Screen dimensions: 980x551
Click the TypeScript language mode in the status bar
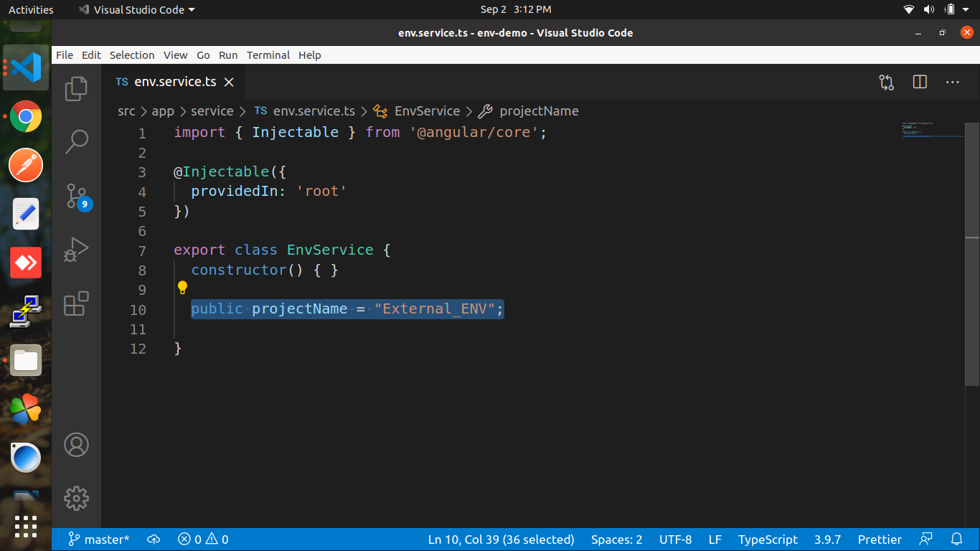[x=768, y=539]
